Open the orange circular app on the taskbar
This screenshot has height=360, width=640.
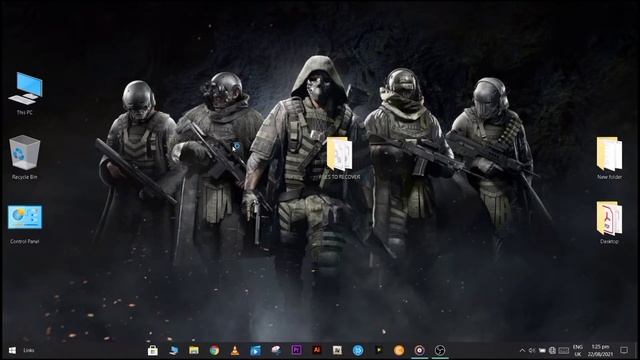(399, 350)
